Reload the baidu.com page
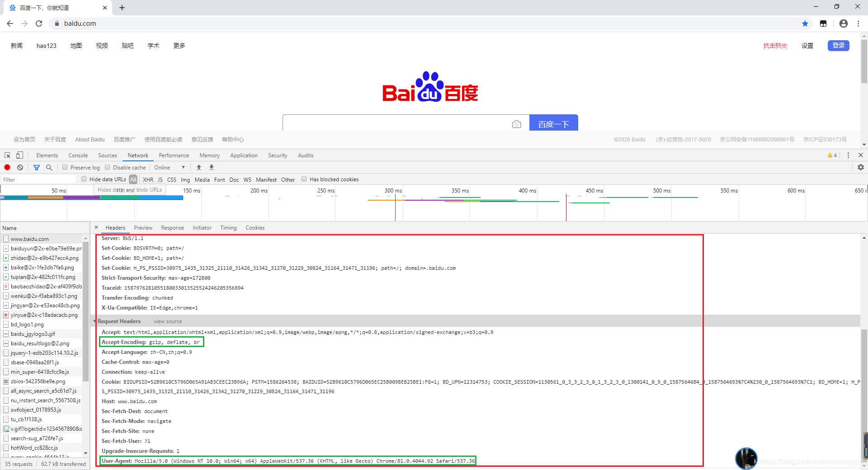The image size is (868, 470). 39,23
